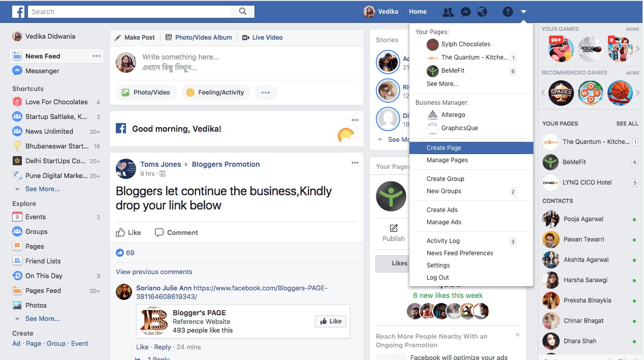
Task: Click the News Feed options ellipsis
Action: pyautogui.click(x=96, y=56)
